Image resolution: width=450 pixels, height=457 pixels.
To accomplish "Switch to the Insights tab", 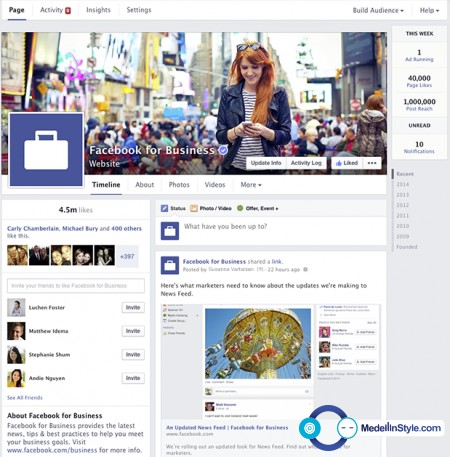I will tap(98, 10).
